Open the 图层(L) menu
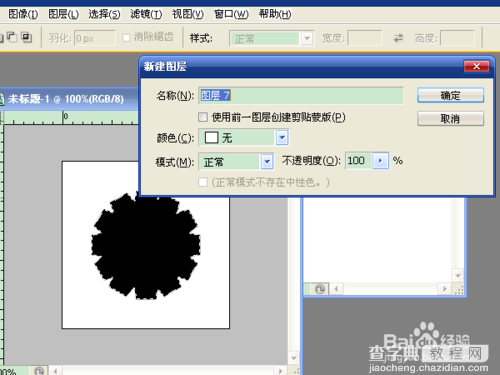The height and width of the screenshot is (375, 500). click(63, 14)
